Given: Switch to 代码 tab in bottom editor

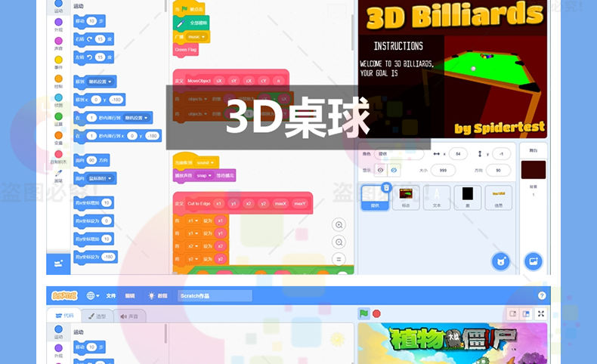Looking at the screenshot, I should point(64,316).
